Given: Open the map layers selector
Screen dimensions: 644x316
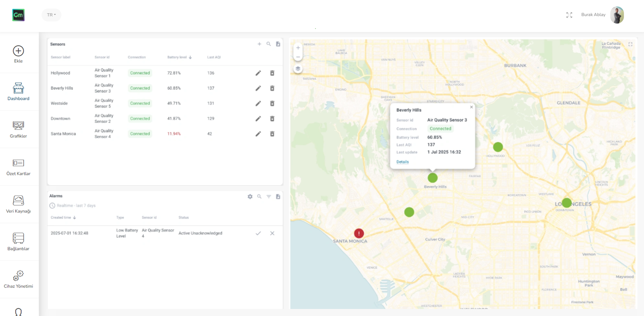Looking at the screenshot, I should click(298, 68).
